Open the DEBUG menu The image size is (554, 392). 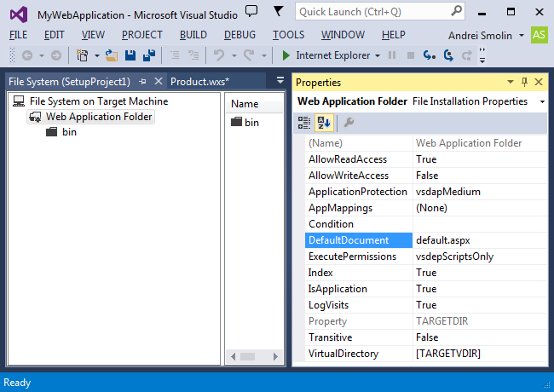pos(239,35)
